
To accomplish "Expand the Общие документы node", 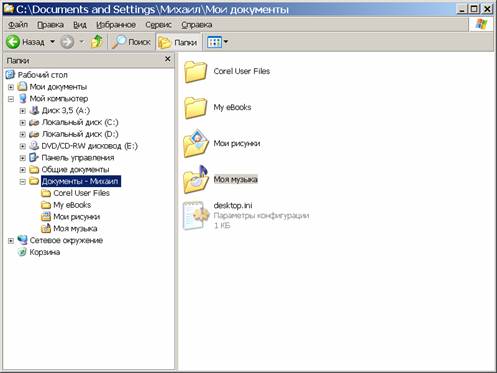I will click(x=23, y=170).
